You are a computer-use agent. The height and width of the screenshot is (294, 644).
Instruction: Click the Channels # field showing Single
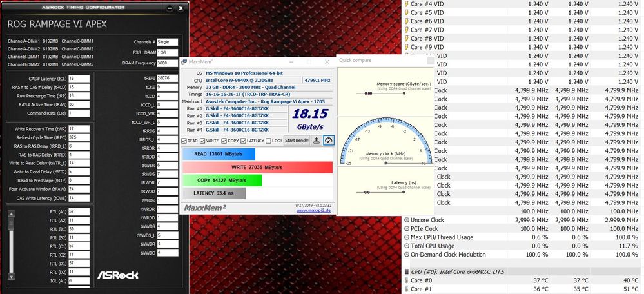click(167, 42)
